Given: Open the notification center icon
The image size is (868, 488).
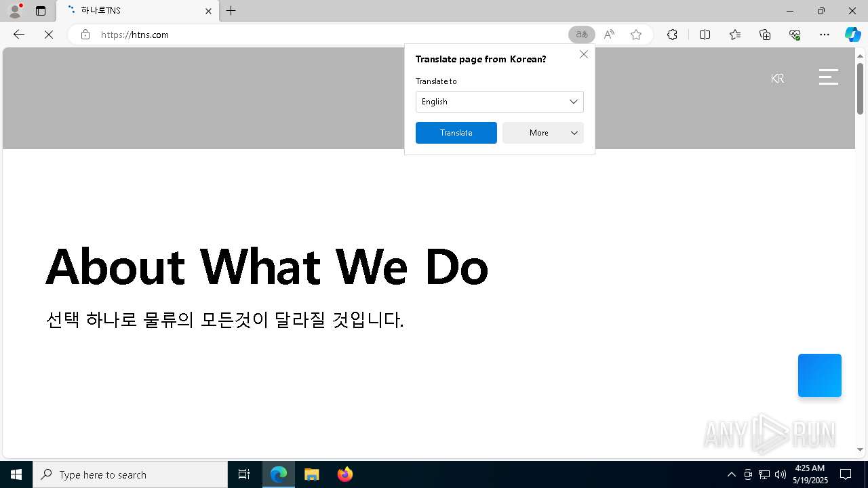Looking at the screenshot, I should point(846,474).
